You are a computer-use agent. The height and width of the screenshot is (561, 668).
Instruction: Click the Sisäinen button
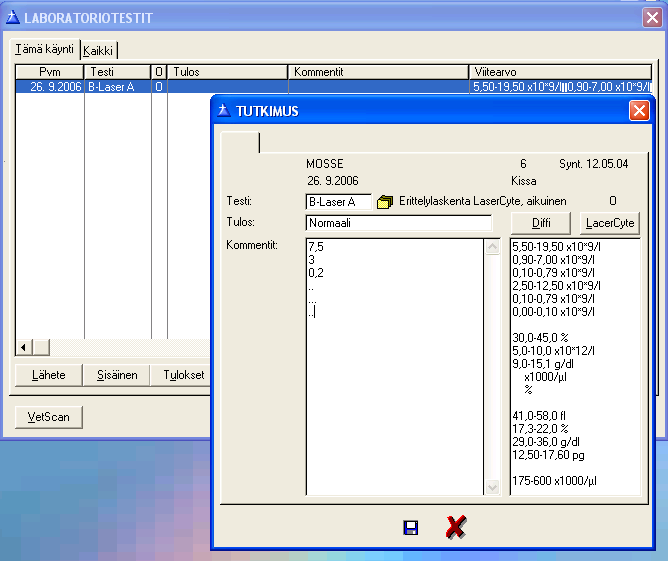(x=117, y=375)
